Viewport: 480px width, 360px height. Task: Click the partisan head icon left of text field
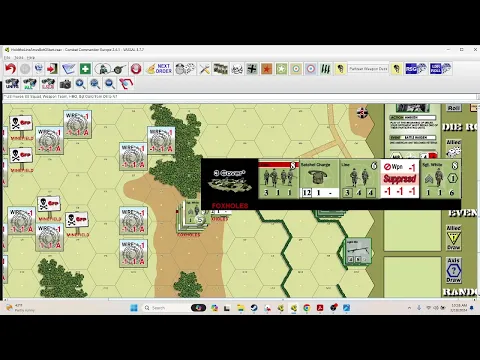[340, 69]
